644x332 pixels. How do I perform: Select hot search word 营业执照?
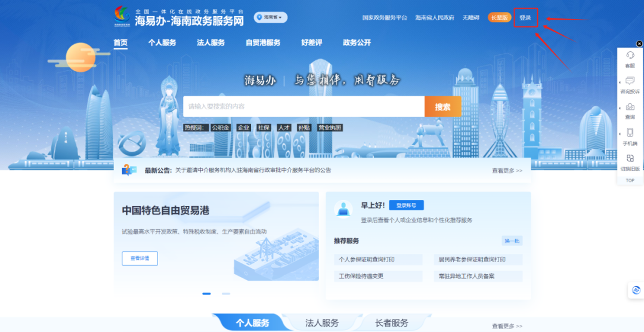[330, 128]
